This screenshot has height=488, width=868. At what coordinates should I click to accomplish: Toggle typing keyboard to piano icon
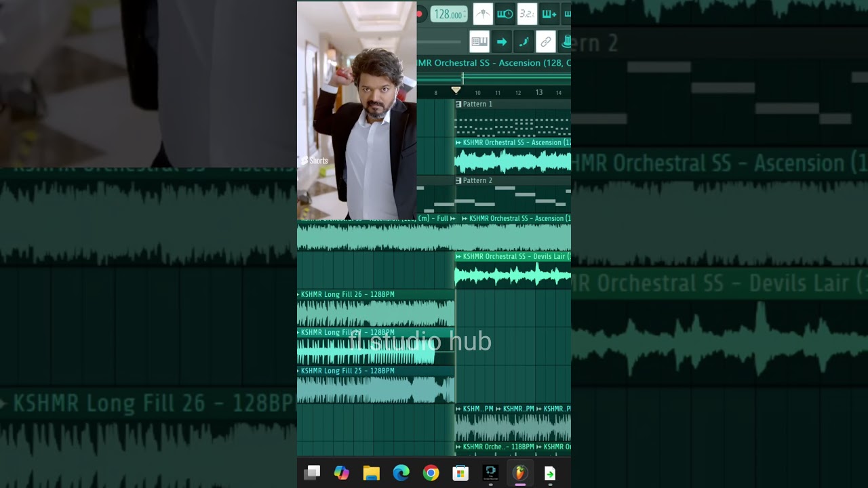479,42
